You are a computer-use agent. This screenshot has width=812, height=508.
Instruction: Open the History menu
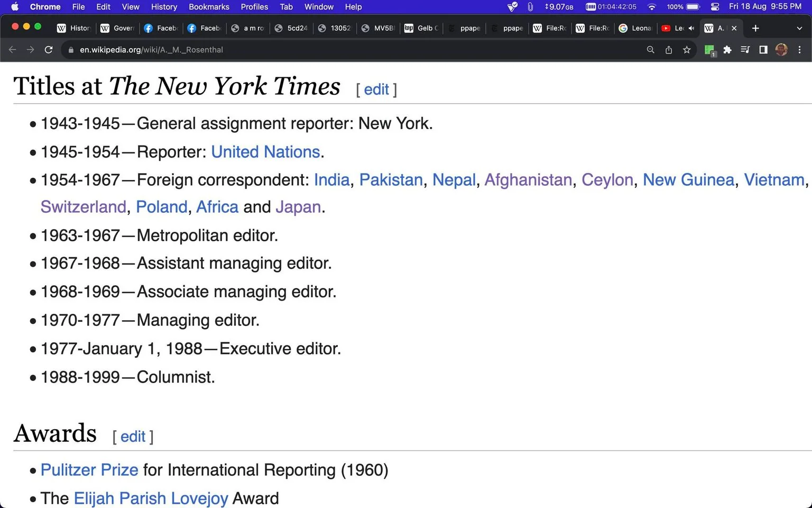164,6
